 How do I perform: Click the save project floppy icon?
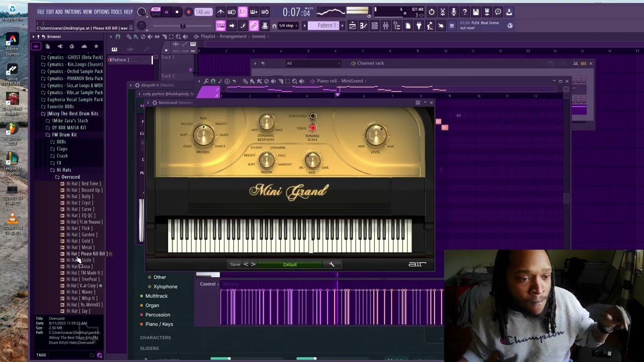(476, 12)
